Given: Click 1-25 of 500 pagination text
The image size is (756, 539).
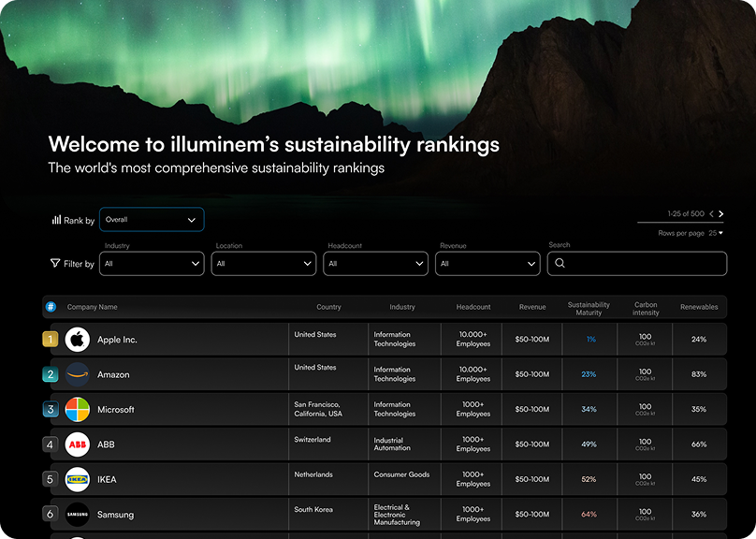Looking at the screenshot, I should point(686,214).
